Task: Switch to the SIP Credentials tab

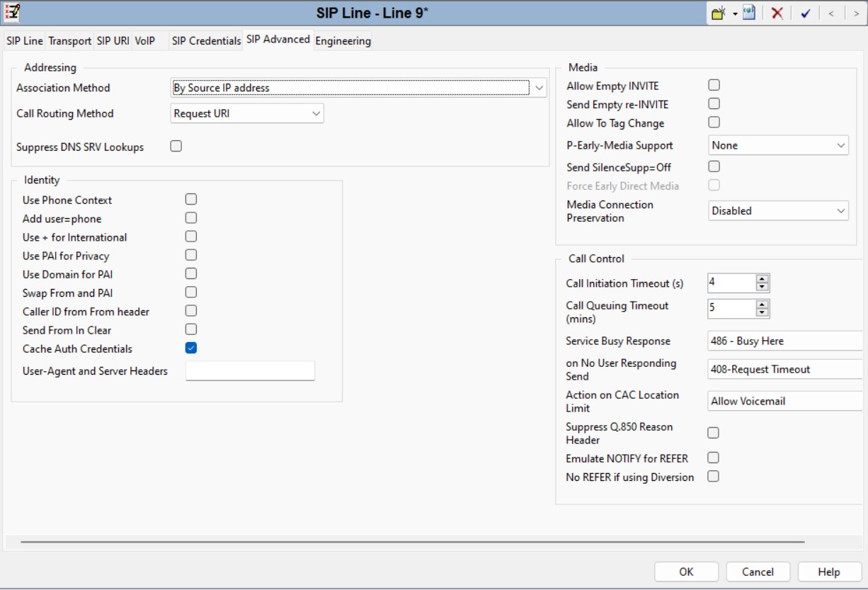Action: click(206, 40)
